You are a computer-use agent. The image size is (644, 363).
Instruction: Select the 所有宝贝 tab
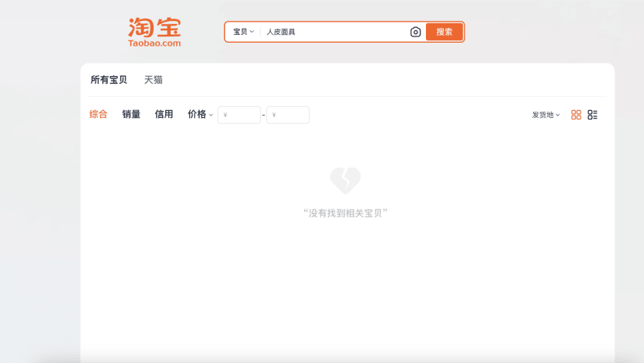(109, 80)
